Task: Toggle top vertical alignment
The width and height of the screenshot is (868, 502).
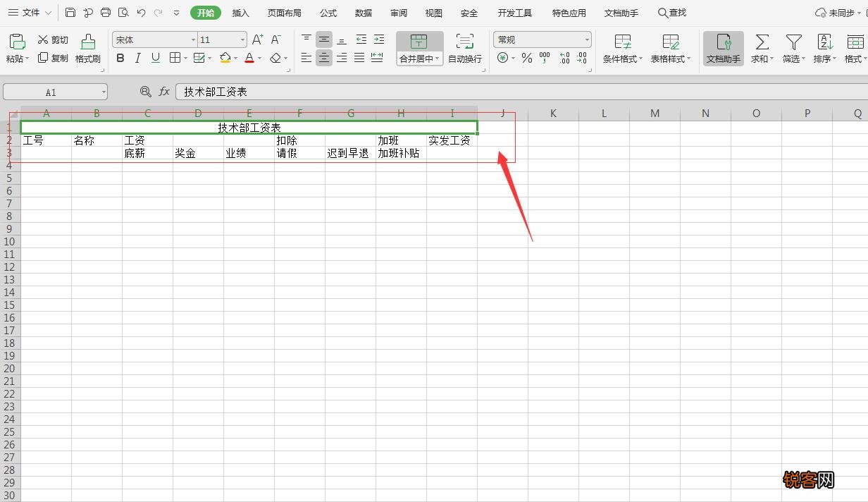Action: [x=306, y=39]
